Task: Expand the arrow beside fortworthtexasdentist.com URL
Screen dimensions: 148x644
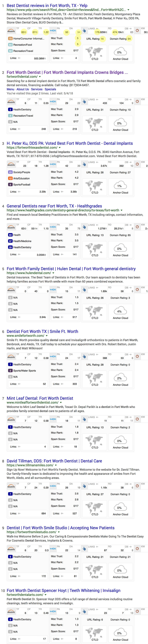Action: pos(60,148)
